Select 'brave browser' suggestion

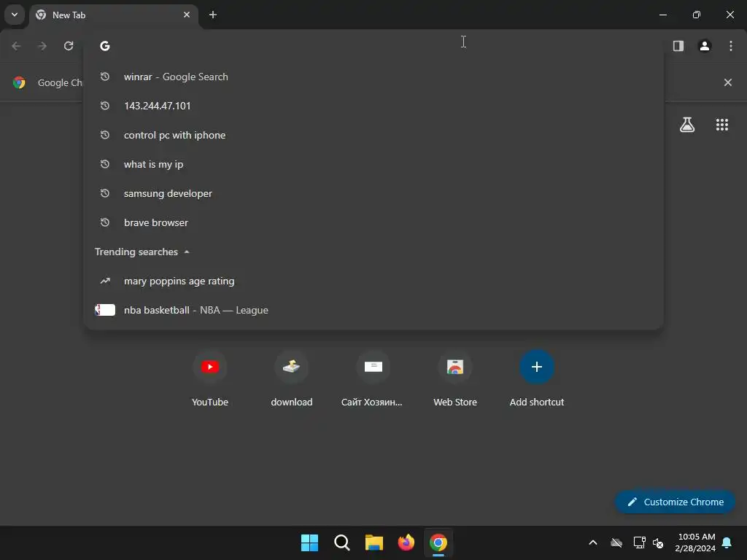[373, 222]
